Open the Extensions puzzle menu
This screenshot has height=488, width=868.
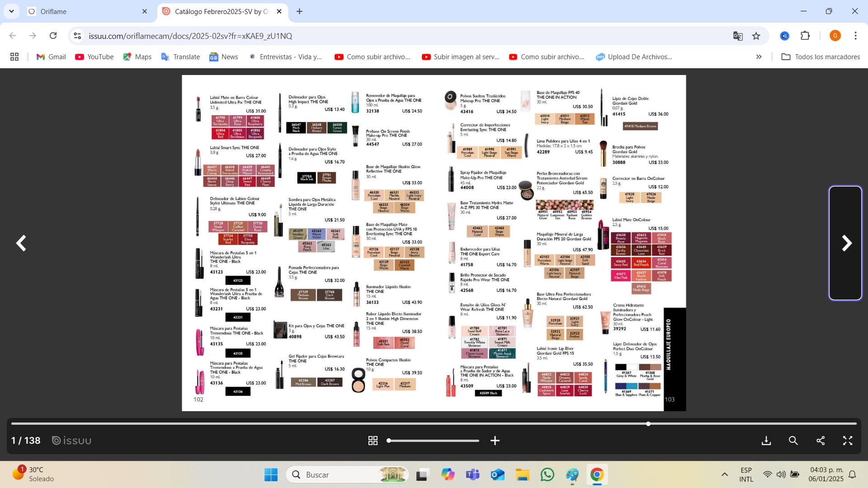coord(805,36)
